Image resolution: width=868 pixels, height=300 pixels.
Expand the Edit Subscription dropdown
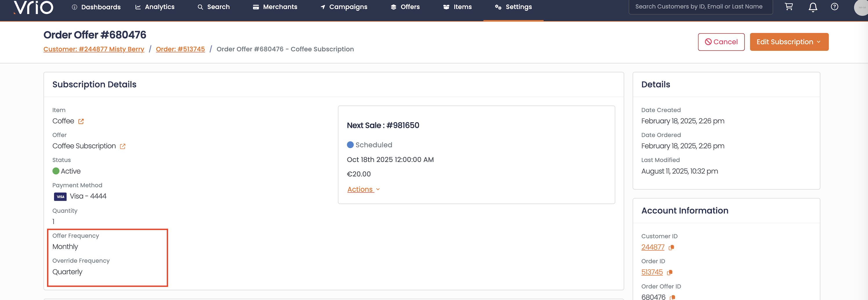[x=789, y=42]
